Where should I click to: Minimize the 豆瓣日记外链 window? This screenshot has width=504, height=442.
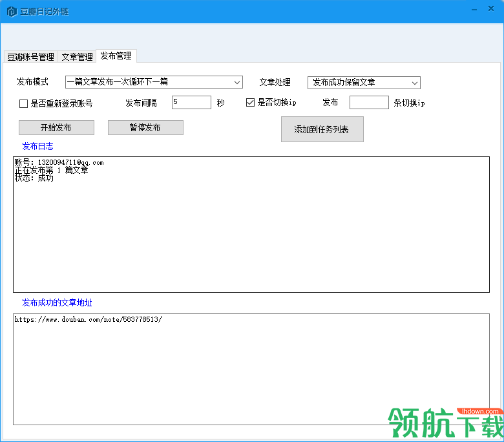pos(474,10)
